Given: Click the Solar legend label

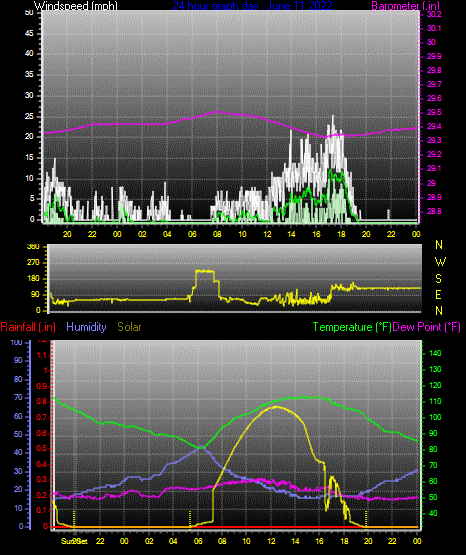Looking at the screenshot, I should (x=129, y=327).
